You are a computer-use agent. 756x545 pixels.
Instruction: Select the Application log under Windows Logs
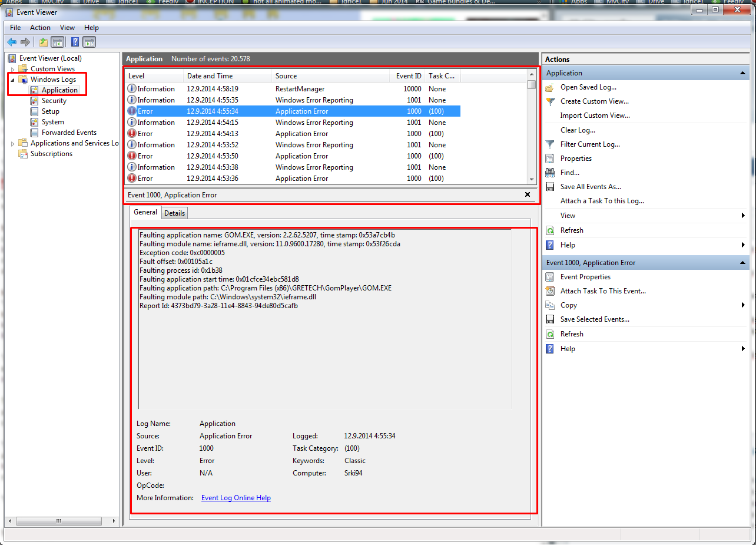pos(59,90)
